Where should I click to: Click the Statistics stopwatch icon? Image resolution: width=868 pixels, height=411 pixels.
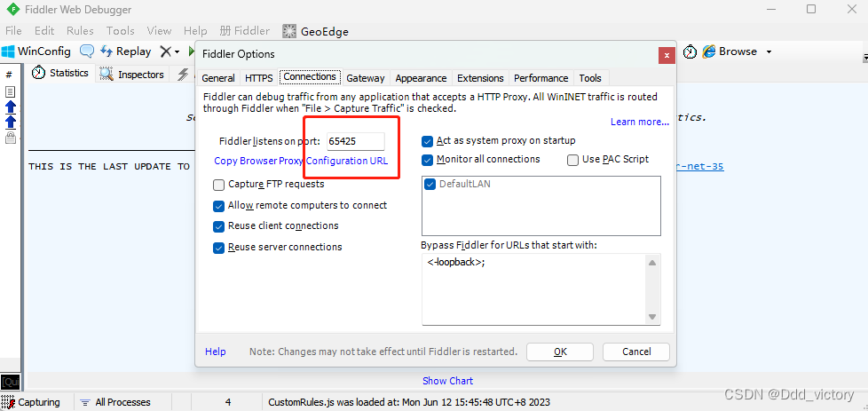38,73
